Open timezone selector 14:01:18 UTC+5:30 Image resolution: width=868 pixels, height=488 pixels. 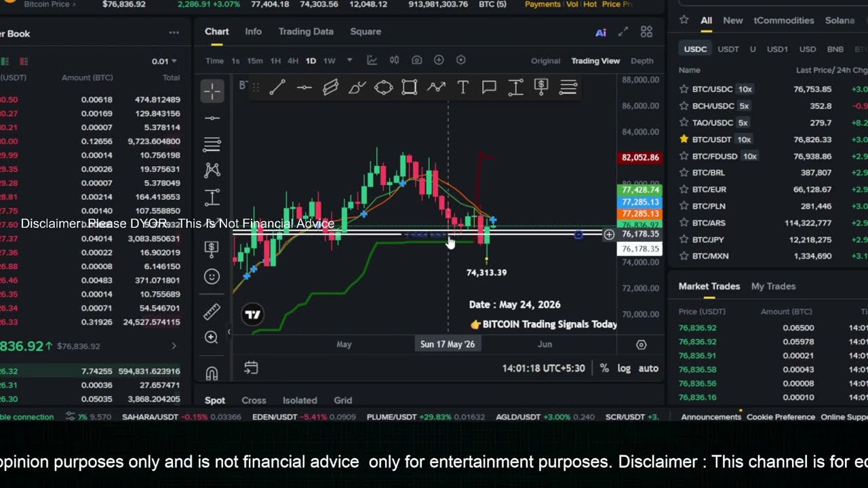[543, 368]
